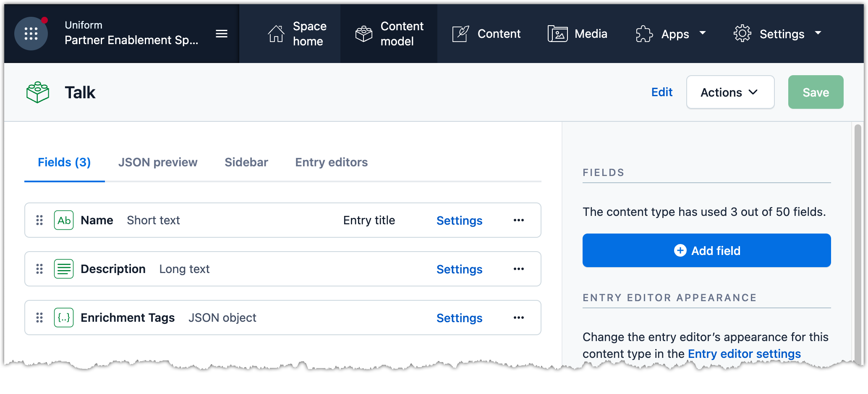Open the Entry editor settings link
This screenshot has width=868, height=394.
[x=744, y=354]
